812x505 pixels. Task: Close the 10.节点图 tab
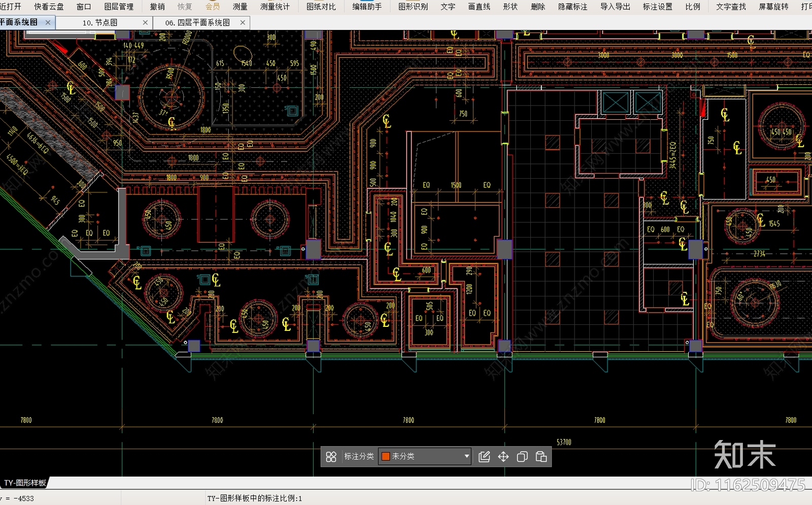click(x=145, y=23)
